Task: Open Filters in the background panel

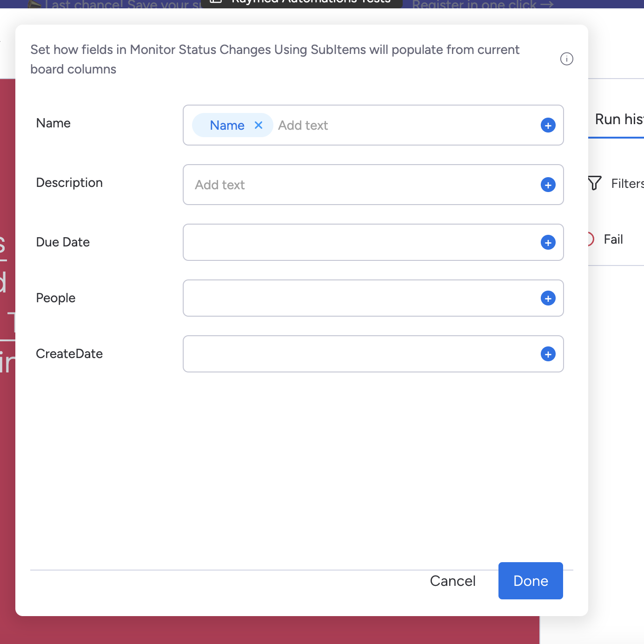Action: pyautogui.click(x=627, y=183)
